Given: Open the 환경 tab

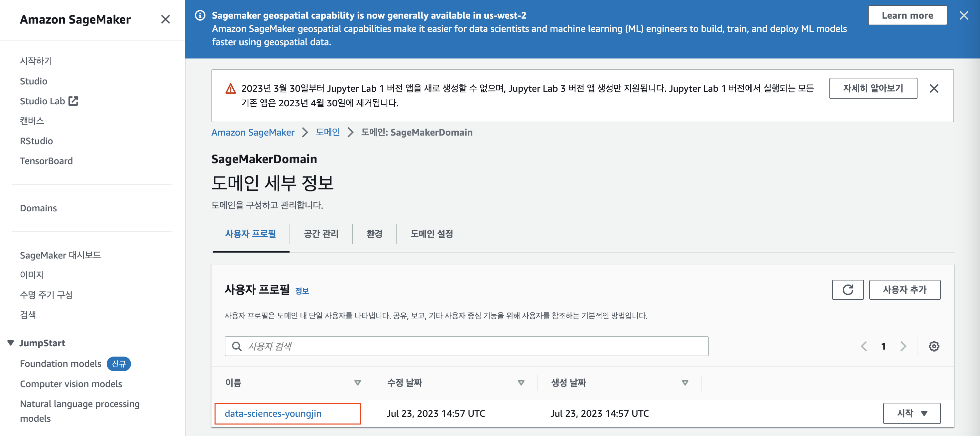Looking at the screenshot, I should coord(374,234).
